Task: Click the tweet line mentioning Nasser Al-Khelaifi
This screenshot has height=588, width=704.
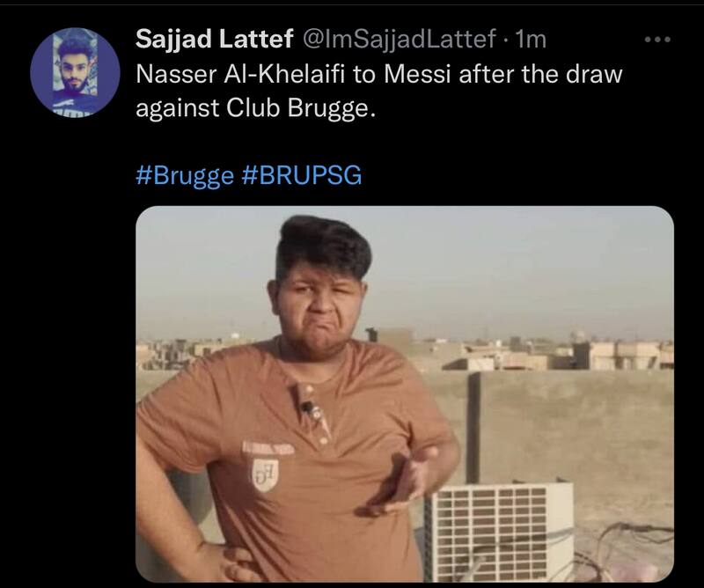Action: coord(379,75)
